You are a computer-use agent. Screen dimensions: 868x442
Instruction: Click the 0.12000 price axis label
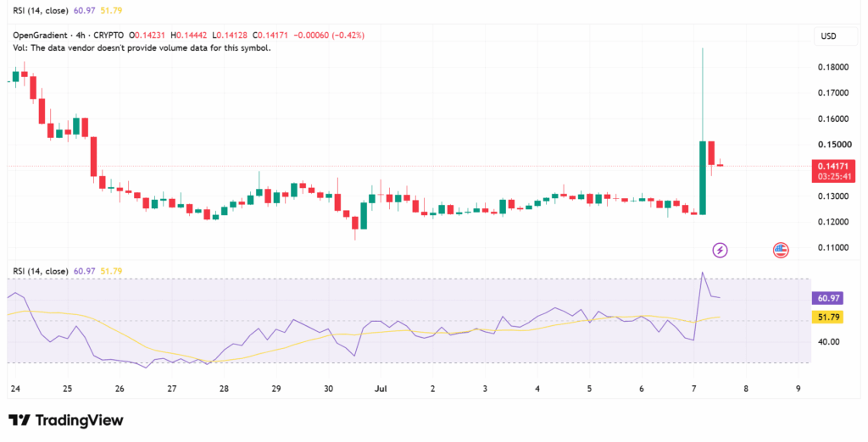[x=834, y=223]
